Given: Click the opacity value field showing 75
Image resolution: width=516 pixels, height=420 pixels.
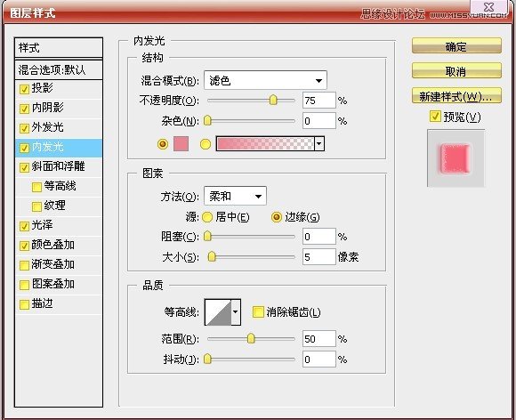Looking at the screenshot, I should click(318, 101).
